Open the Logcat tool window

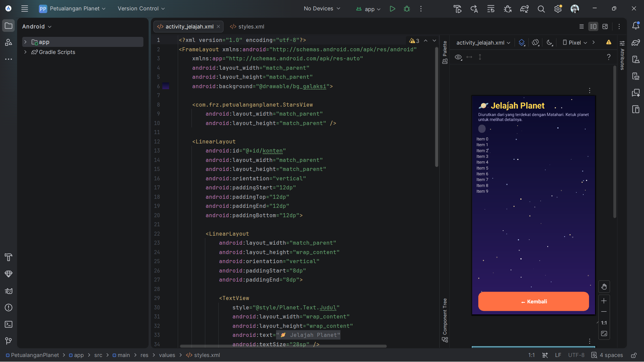[x=9, y=291]
